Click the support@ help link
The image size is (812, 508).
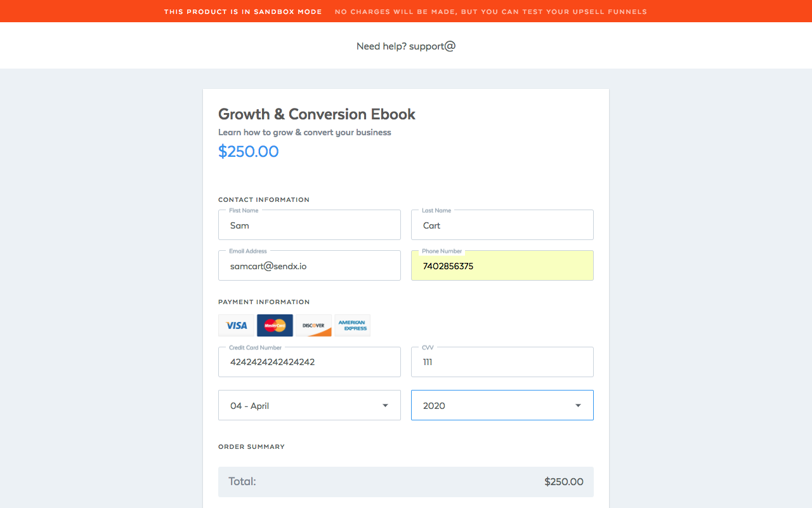tap(433, 46)
